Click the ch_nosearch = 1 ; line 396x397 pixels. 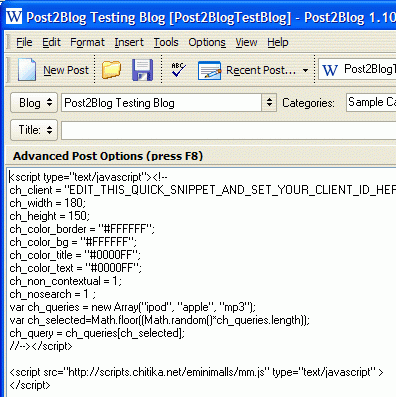(x=53, y=294)
